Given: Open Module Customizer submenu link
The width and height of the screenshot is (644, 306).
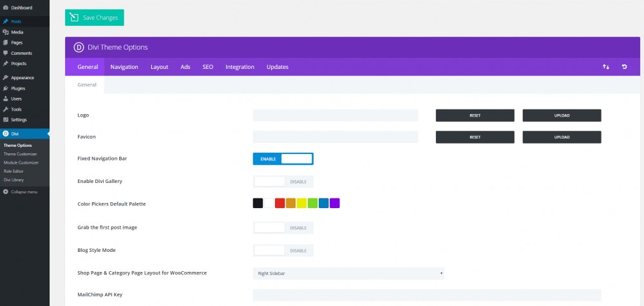Looking at the screenshot, I should (21, 162).
